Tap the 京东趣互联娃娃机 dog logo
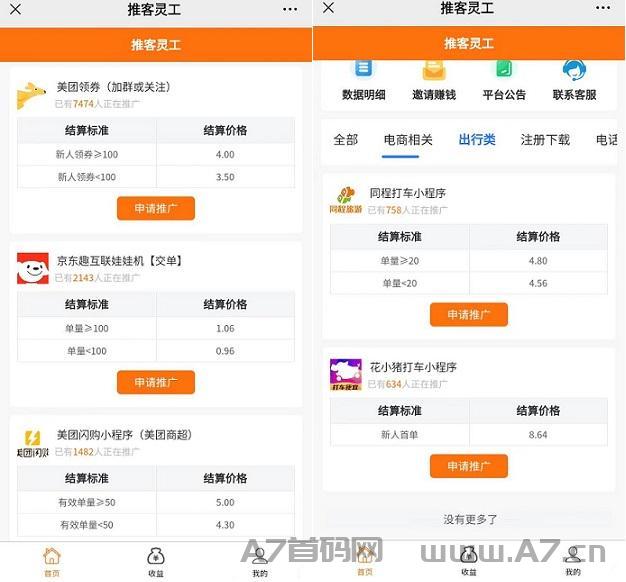 point(33,268)
